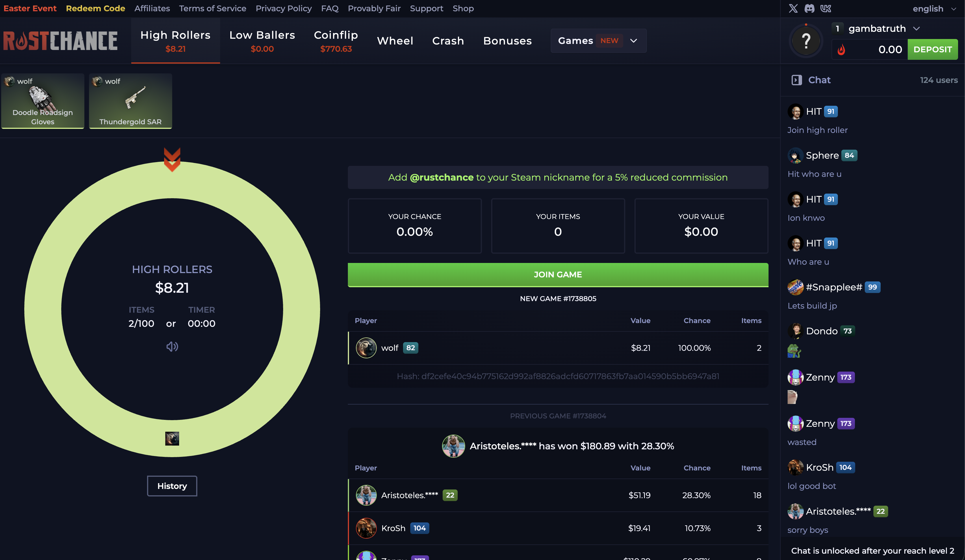965x560 pixels.
Task: Switch to the High Rollers tab
Action: 175,41
